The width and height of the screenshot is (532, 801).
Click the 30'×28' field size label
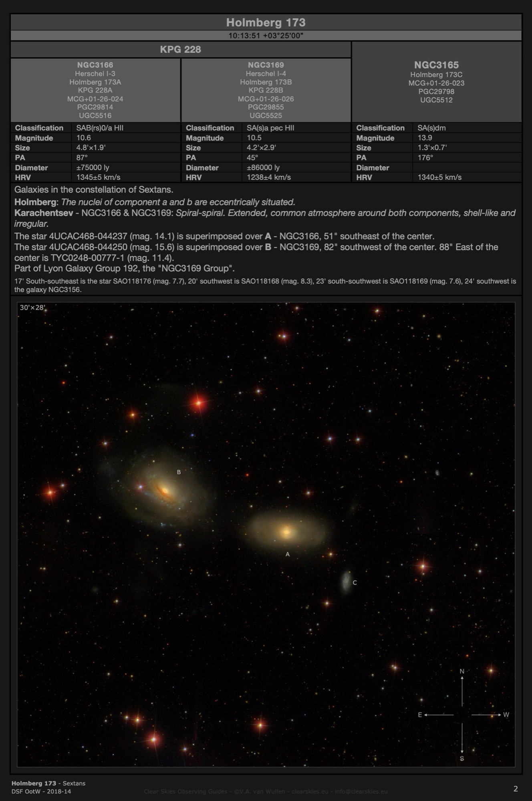click(x=32, y=308)
